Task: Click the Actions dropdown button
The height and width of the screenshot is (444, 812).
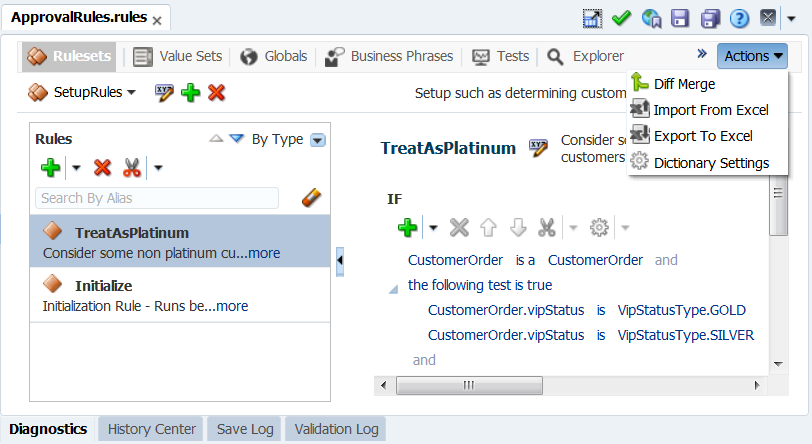Action: pos(752,56)
